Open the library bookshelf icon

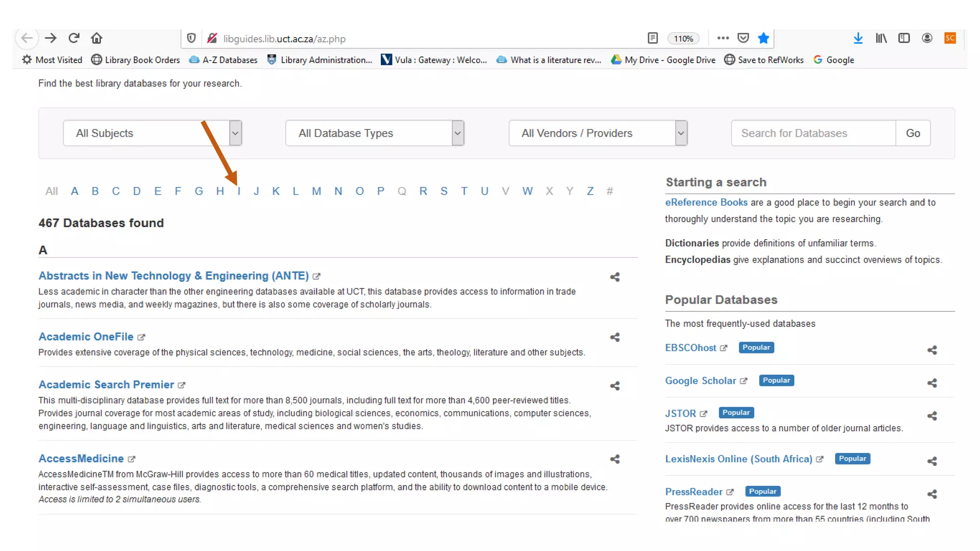click(x=881, y=38)
